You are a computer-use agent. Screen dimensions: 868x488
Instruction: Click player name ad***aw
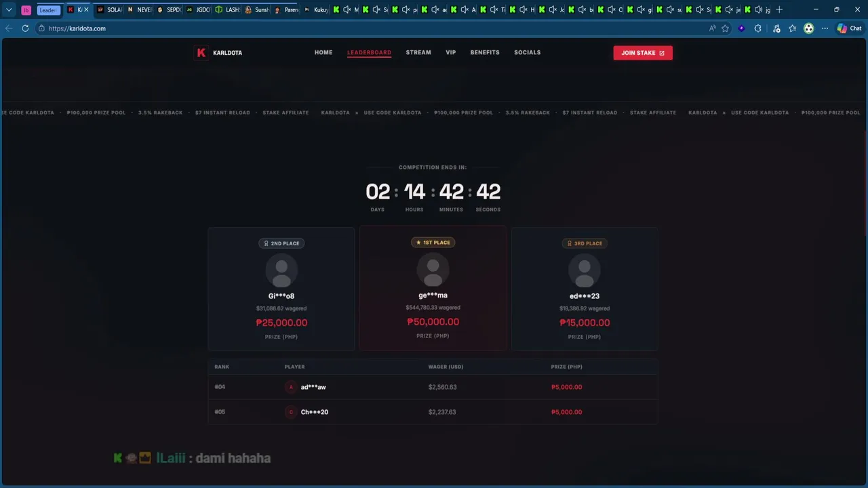[313, 387]
